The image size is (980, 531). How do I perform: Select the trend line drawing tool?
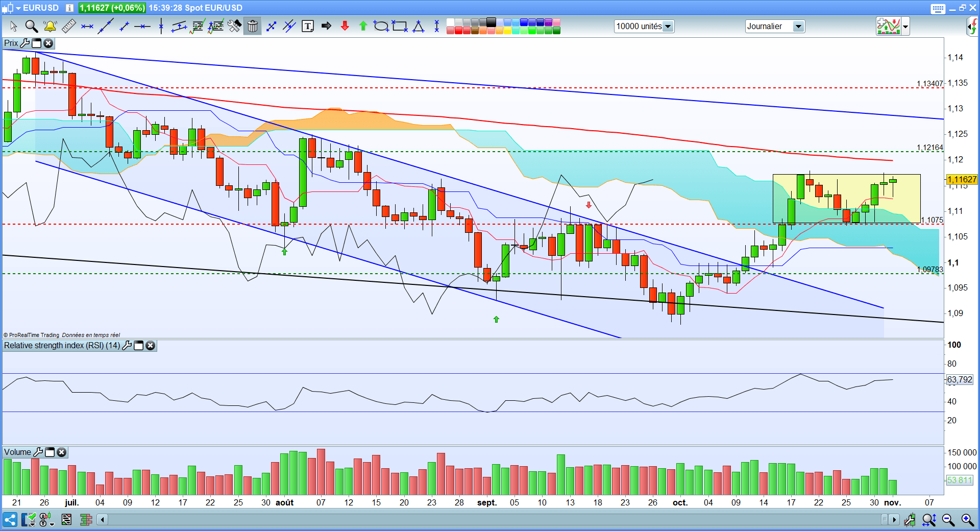(x=106, y=26)
